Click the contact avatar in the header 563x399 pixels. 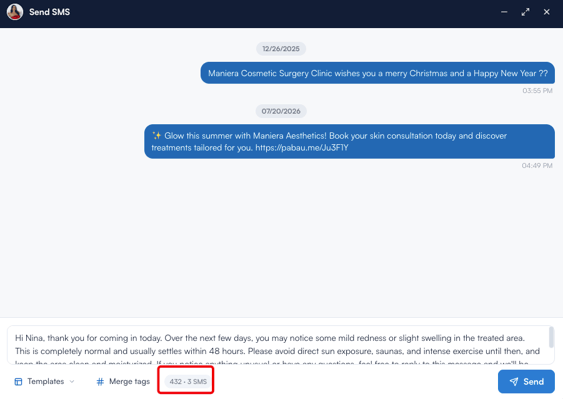point(15,12)
